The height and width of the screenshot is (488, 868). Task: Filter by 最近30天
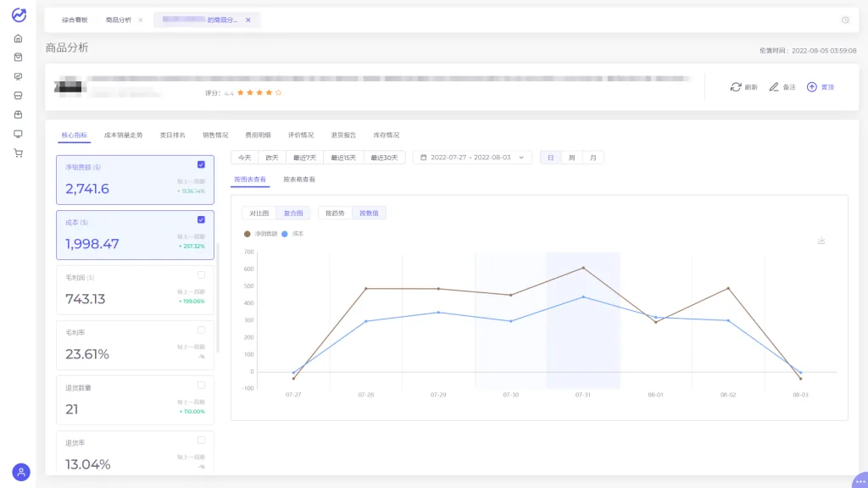[384, 158]
